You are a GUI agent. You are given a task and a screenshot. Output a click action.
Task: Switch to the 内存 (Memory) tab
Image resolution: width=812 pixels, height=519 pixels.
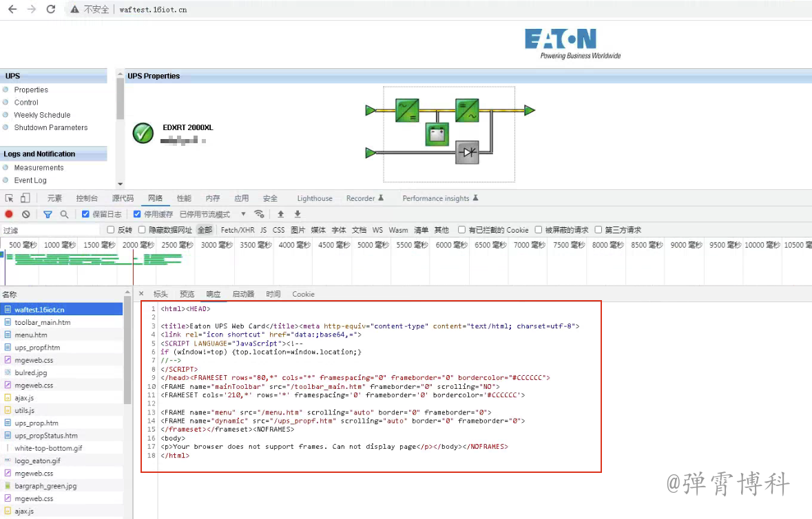click(212, 198)
